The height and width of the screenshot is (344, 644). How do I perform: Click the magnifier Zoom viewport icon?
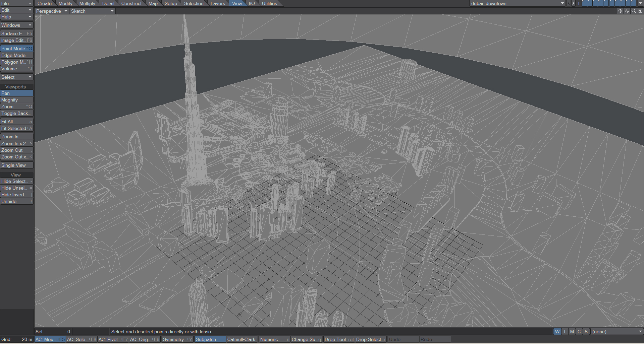(634, 11)
